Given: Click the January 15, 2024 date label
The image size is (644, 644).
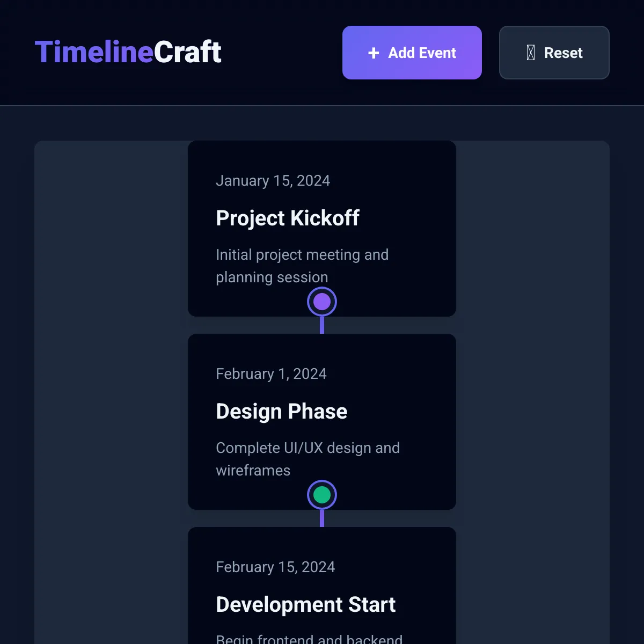Looking at the screenshot, I should [x=273, y=181].
